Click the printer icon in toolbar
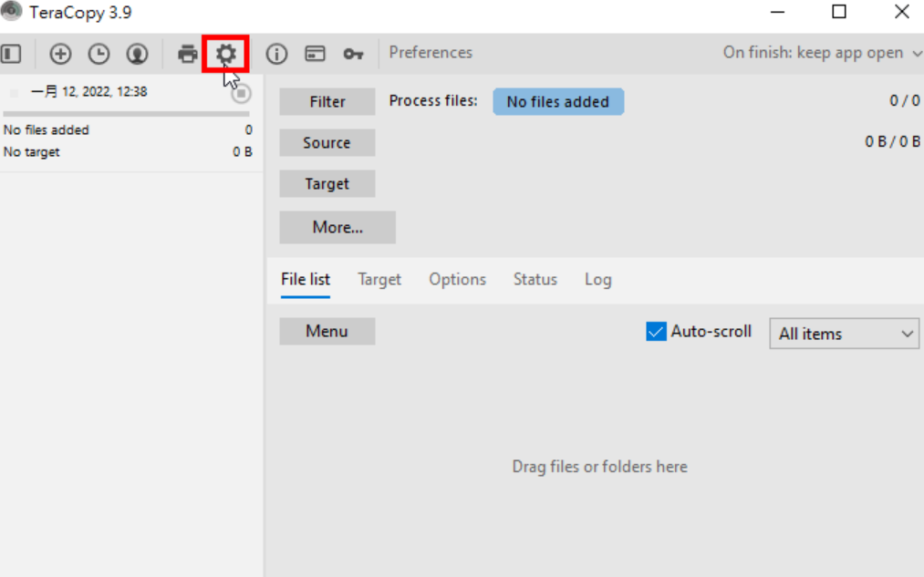The height and width of the screenshot is (577, 924). [x=187, y=54]
